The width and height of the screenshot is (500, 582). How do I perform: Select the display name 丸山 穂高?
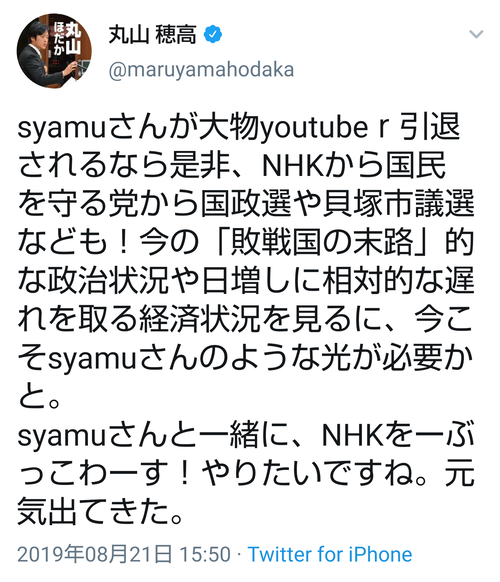pyautogui.click(x=152, y=35)
